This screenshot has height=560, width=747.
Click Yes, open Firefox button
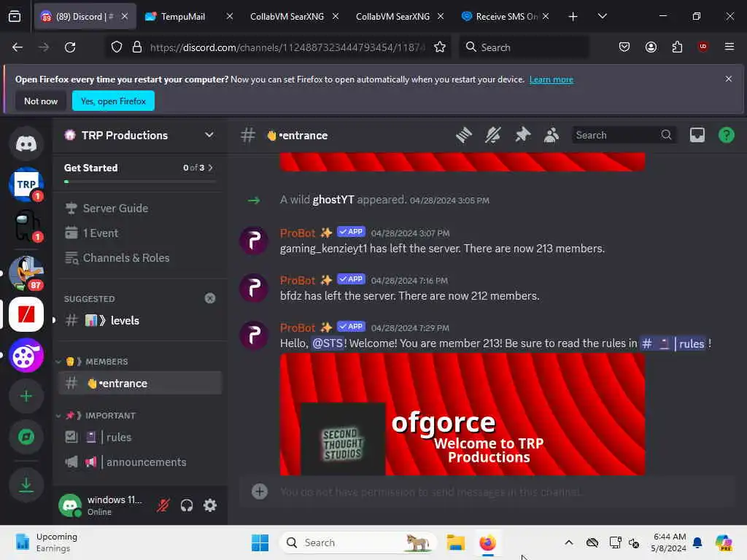point(113,101)
